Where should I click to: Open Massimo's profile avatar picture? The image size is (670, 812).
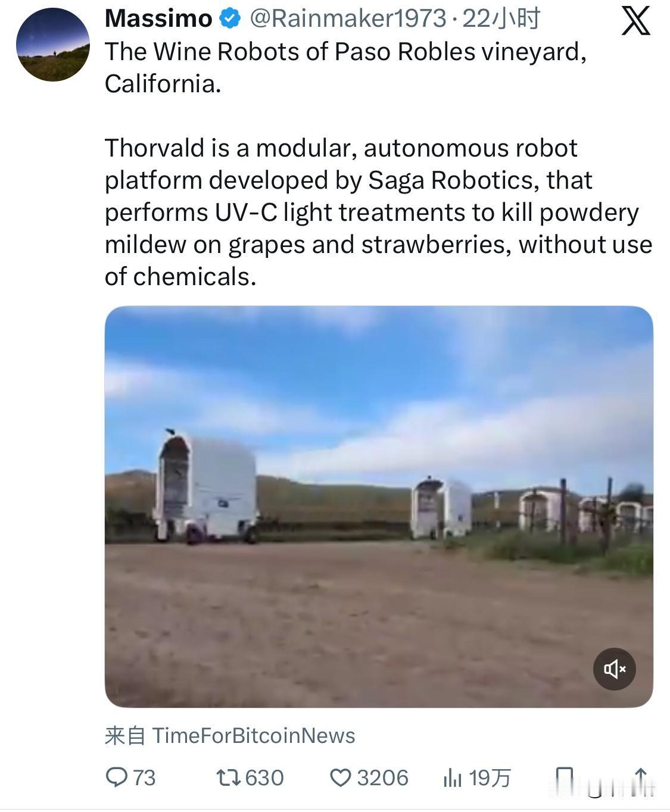click(53, 45)
